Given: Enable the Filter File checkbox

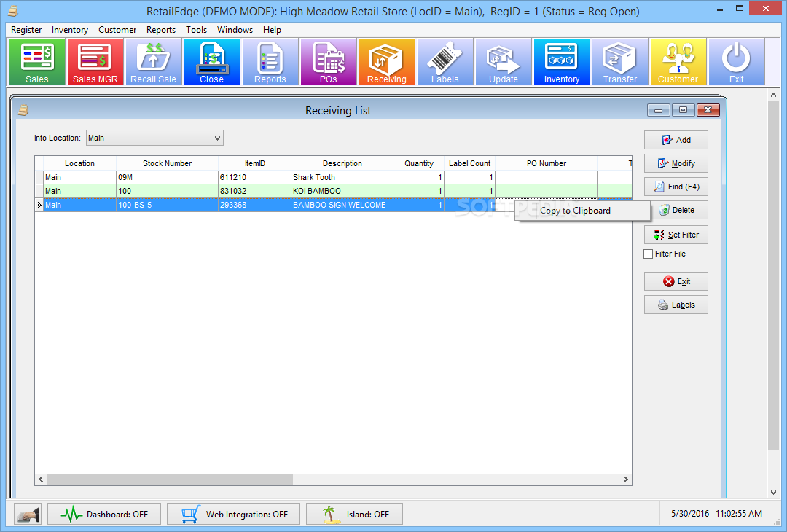Looking at the screenshot, I should coord(649,254).
